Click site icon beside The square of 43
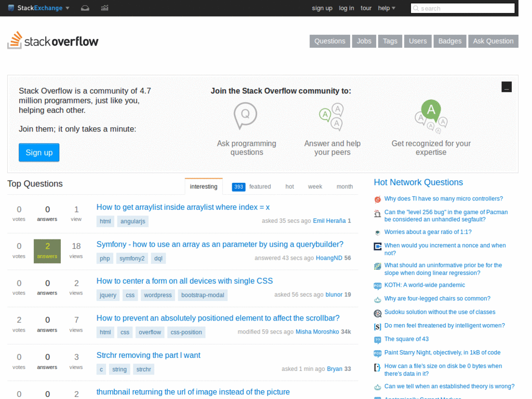Screen dimensions: 532x399 click(377, 340)
